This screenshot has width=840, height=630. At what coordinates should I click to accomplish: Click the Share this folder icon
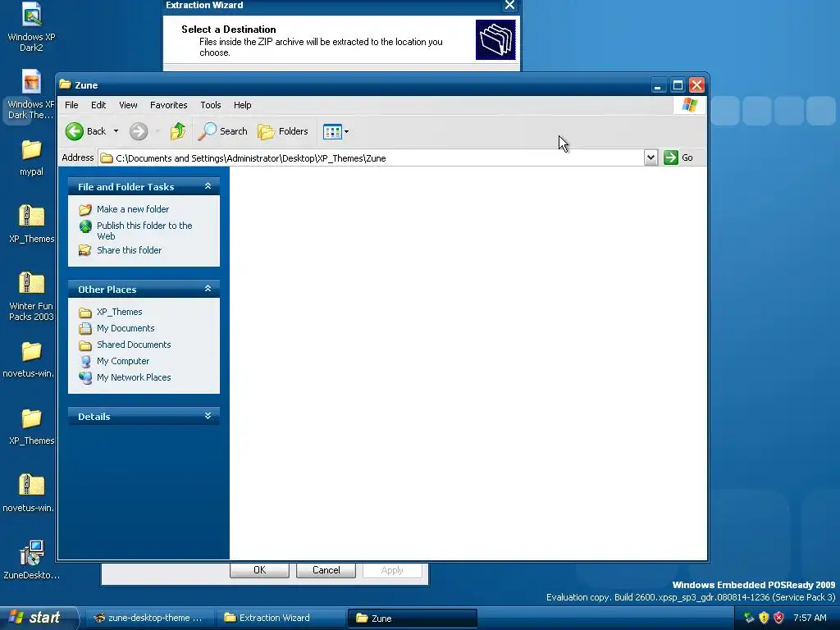[85, 250]
